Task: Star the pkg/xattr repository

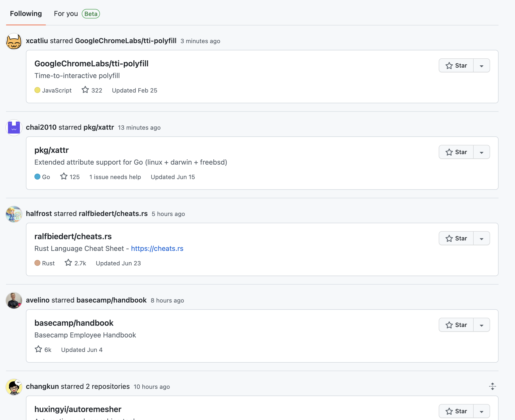Action: [x=456, y=152]
